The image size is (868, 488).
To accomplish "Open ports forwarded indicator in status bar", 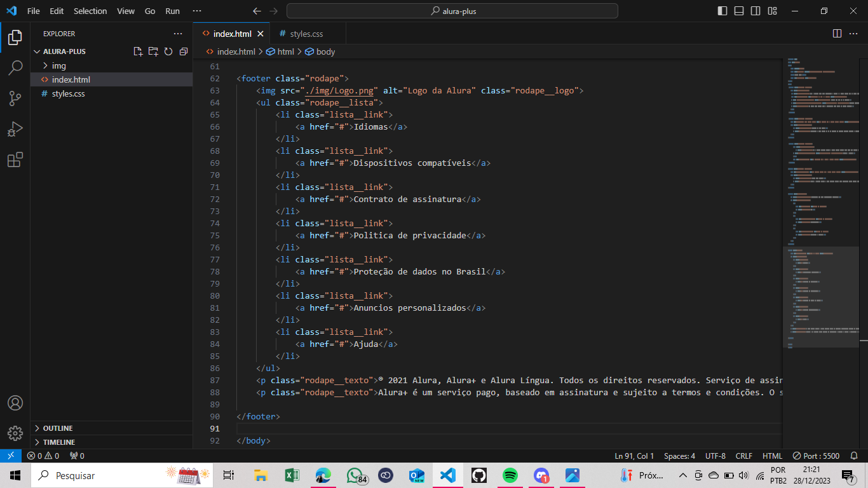I will 77,456.
